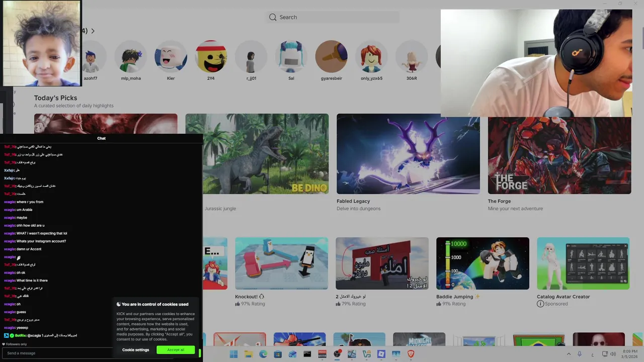Viewport: 644px width, 362px height.
Task: Open The Forge game thumbnail
Action: [x=559, y=156]
